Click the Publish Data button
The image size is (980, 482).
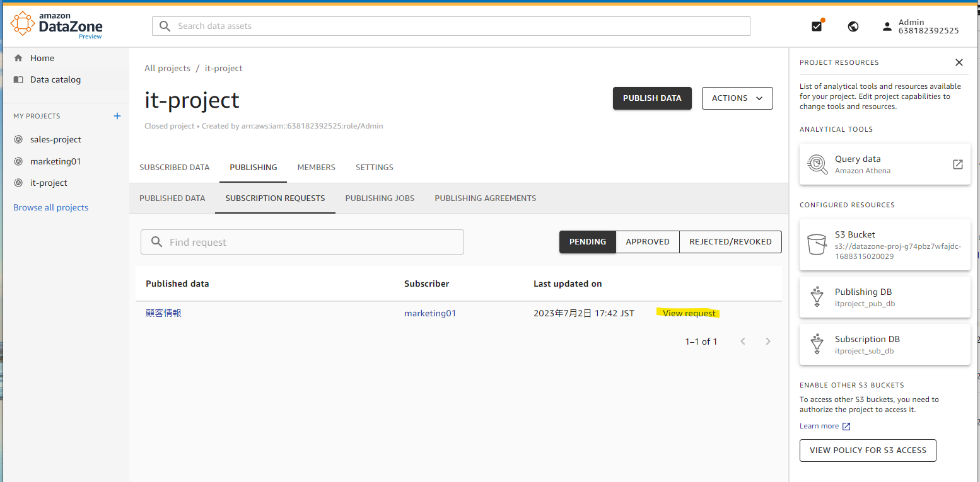[652, 98]
